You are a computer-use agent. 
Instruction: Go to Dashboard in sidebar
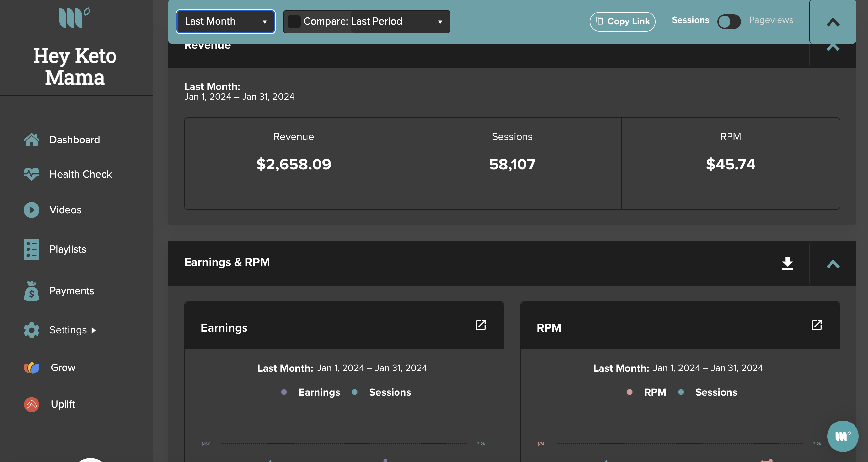click(x=74, y=140)
